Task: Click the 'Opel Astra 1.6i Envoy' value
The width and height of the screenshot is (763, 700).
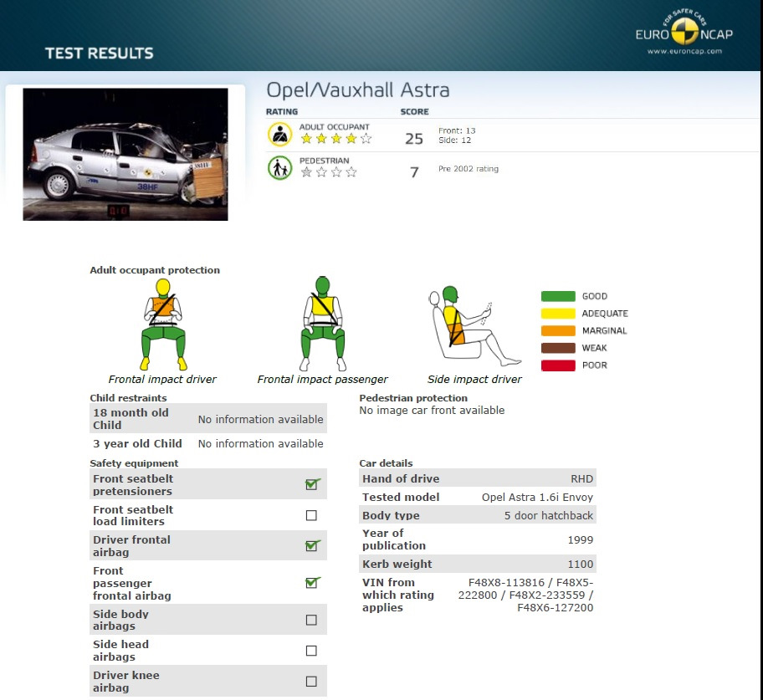Action: pos(538,497)
